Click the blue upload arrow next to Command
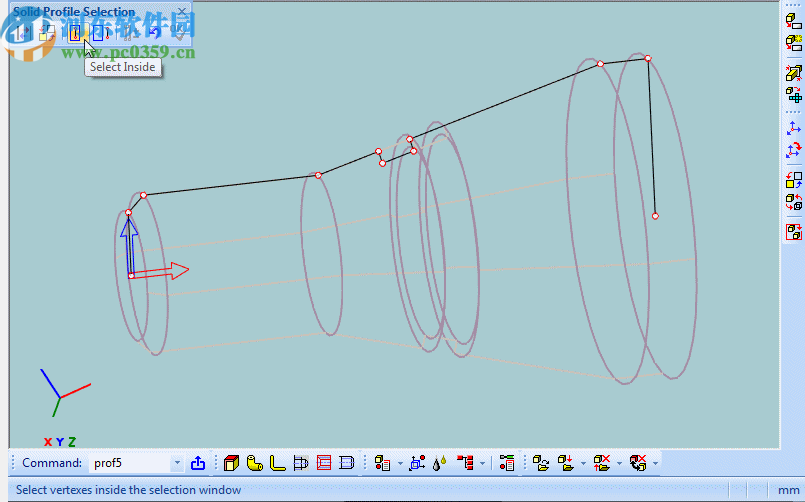The width and height of the screenshot is (805, 502). pos(198,463)
